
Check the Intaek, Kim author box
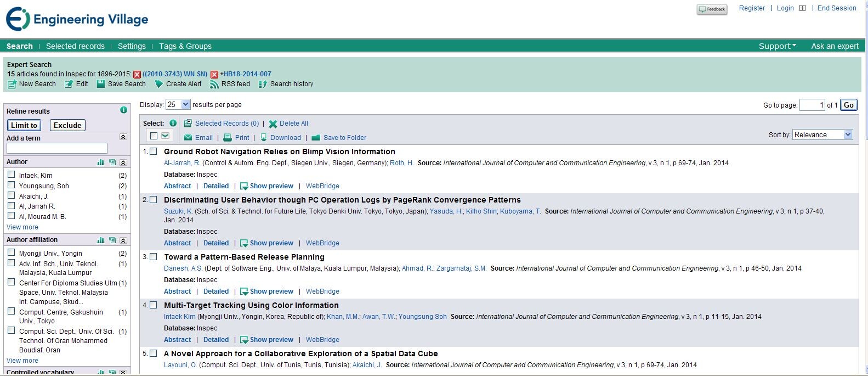pyautogui.click(x=11, y=175)
